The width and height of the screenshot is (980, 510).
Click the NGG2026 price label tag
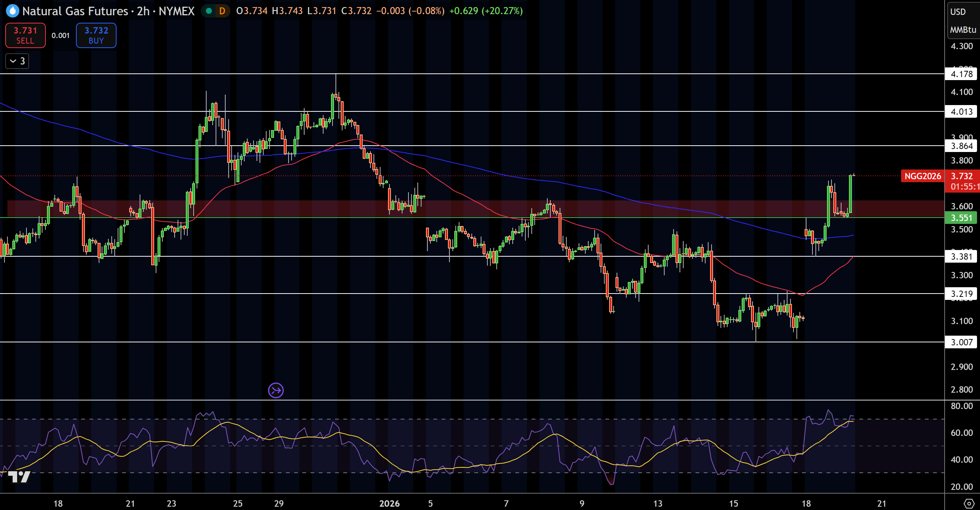tap(923, 176)
